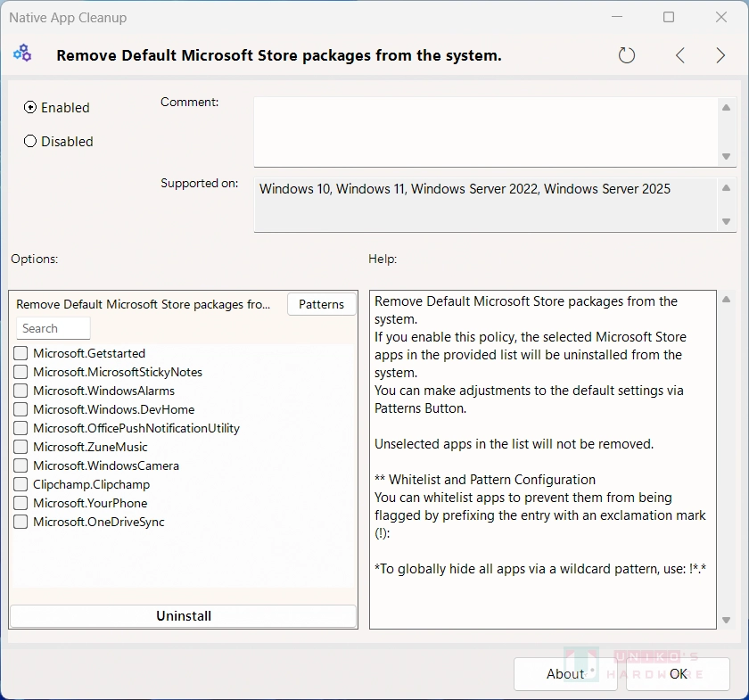Click Comment box scroll down arrow
This screenshot has width=749, height=700.
pyautogui.click(x=726, y=156)
